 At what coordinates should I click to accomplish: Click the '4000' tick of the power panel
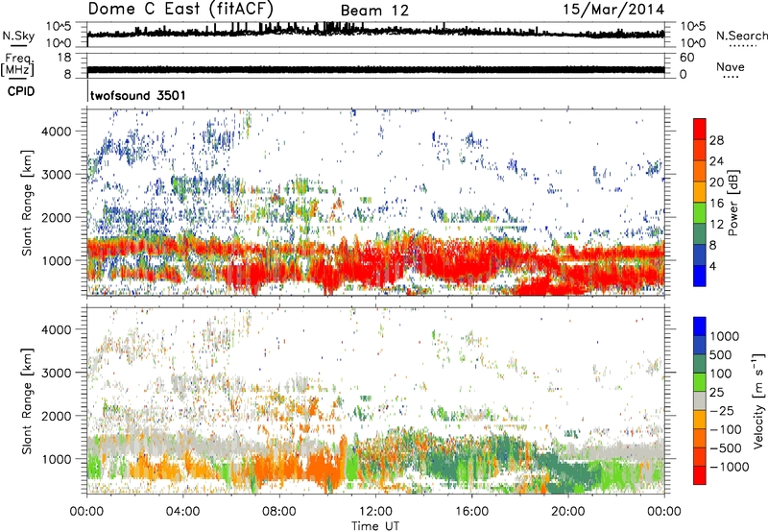57,132
